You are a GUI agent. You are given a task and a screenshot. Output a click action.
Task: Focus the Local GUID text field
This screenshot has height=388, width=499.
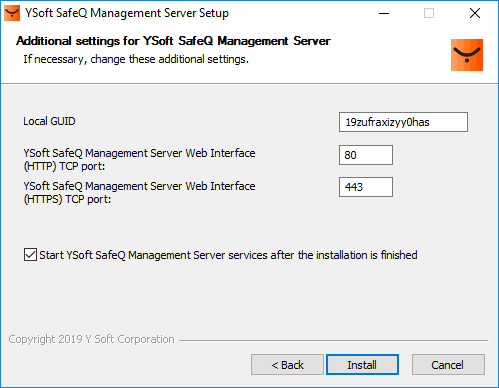coord(403,122)
